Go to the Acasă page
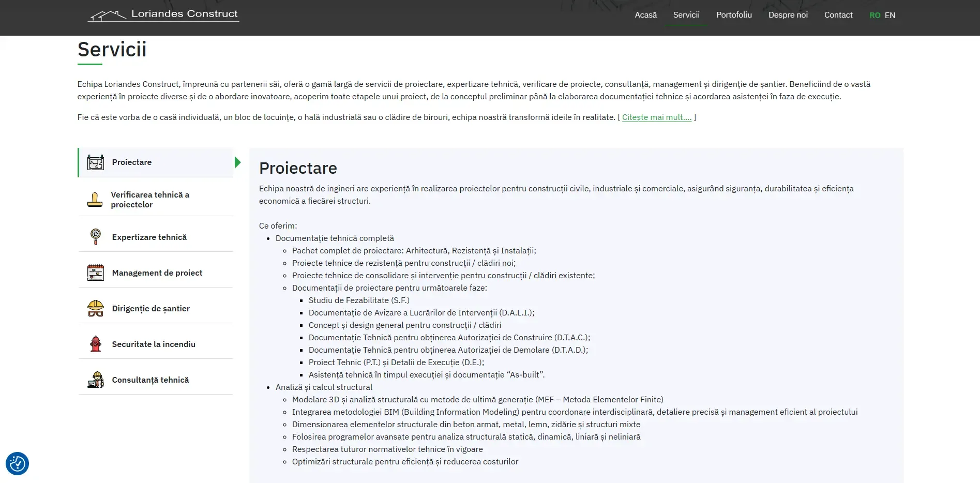Viewport: 980px width, 483px height. (645, 15)
